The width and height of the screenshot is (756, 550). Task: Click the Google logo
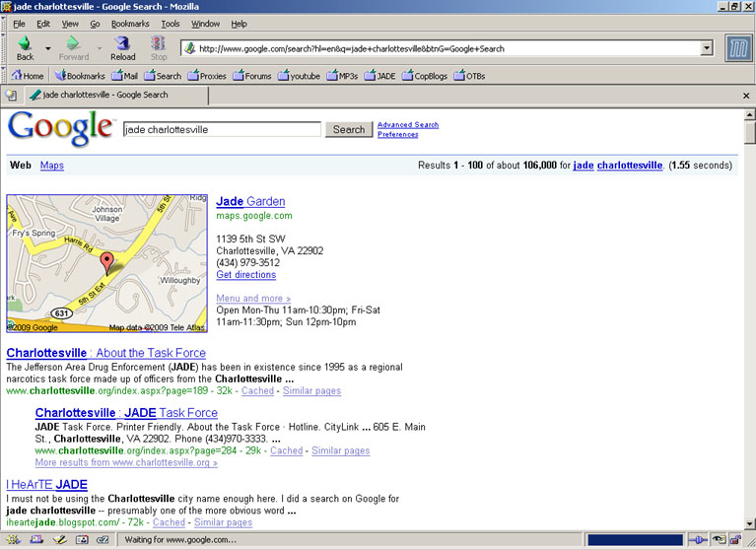(x=60, y=128)
